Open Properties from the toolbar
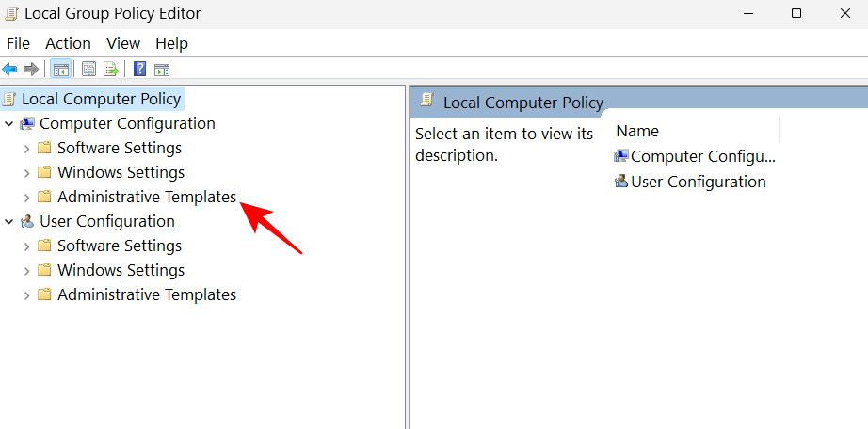The height and width of the screenshot is (429, 868). click(x=89, y=69)
